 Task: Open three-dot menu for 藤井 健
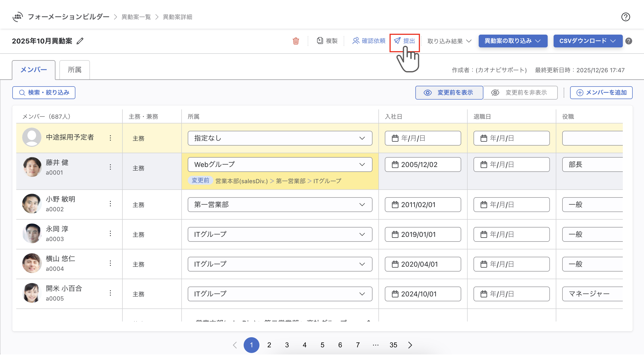[x=110, y=167]
